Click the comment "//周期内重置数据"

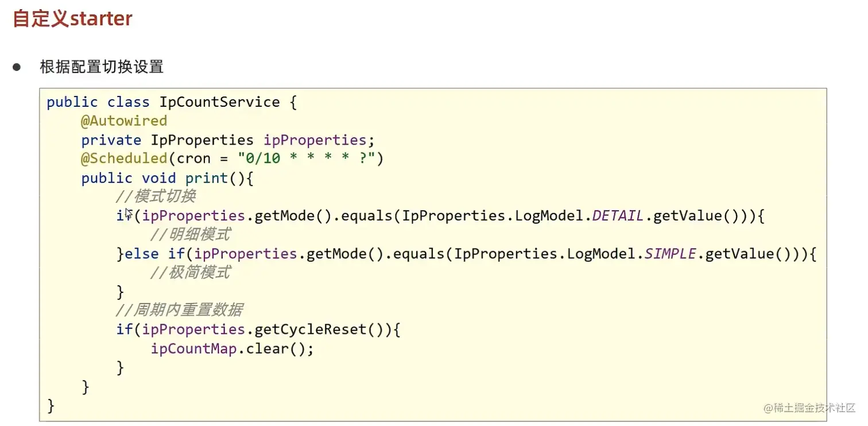(179, 311)
